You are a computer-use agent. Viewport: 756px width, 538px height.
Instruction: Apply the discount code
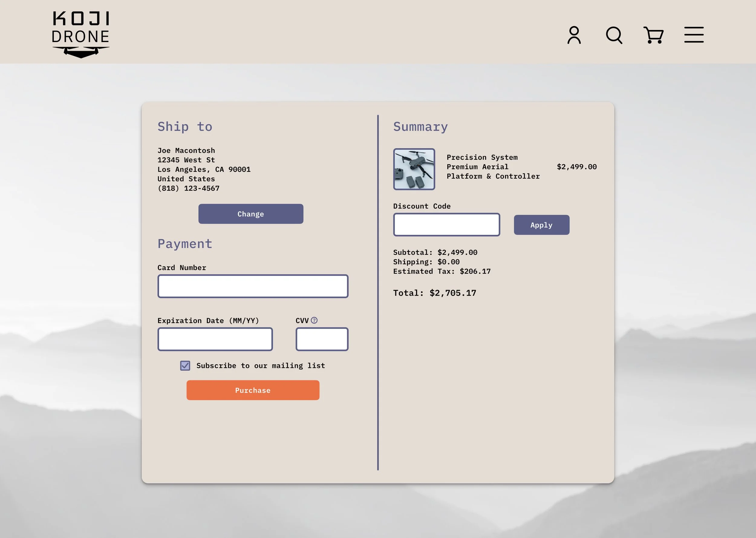[x=542, y=225]
